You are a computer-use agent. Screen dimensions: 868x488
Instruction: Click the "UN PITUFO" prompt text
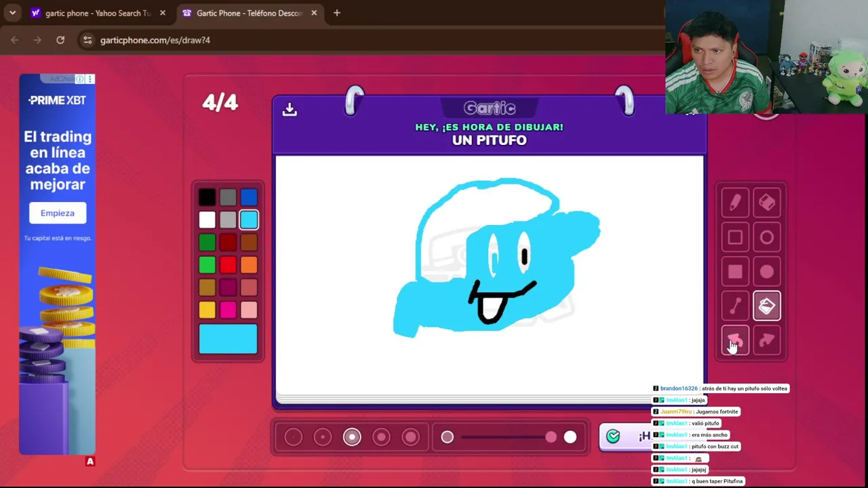point(490,140)
